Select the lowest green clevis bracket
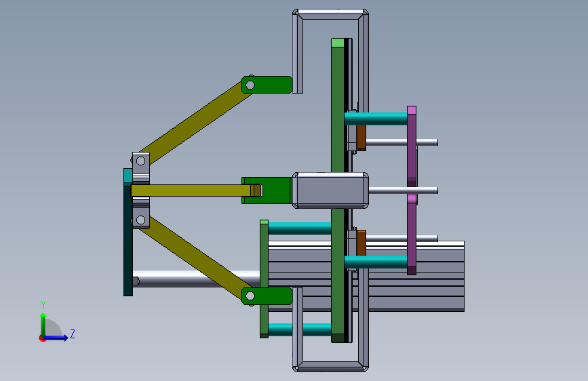Viewport: 588px width, 381px height. click(x=267, y=296)
